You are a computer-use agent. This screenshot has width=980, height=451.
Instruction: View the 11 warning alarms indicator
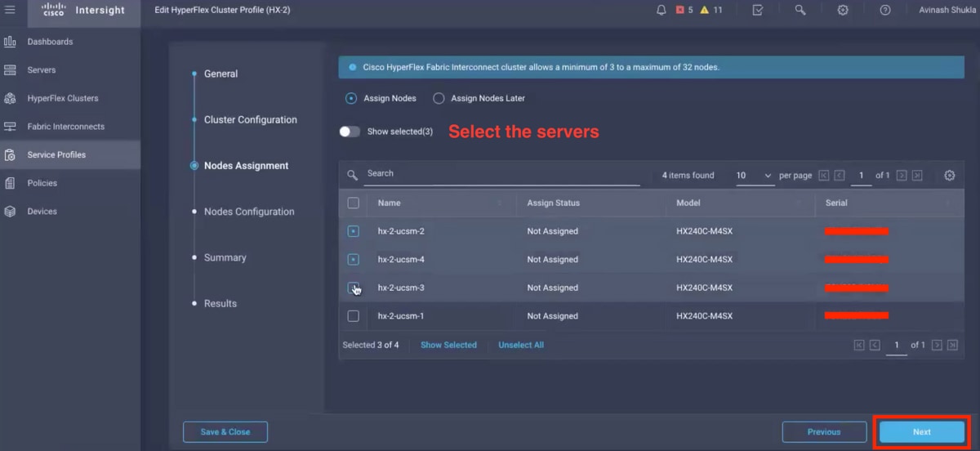711,10
